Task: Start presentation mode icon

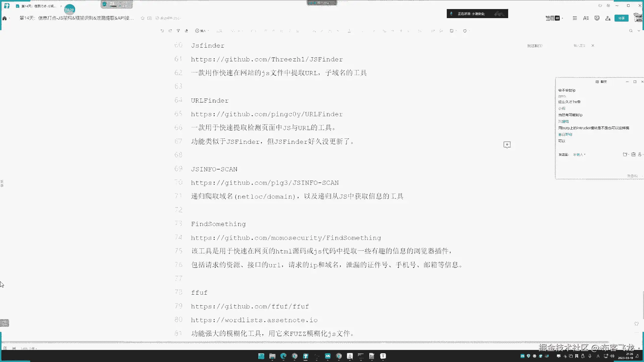Action: pyautogui.click(x=597, y=18)
